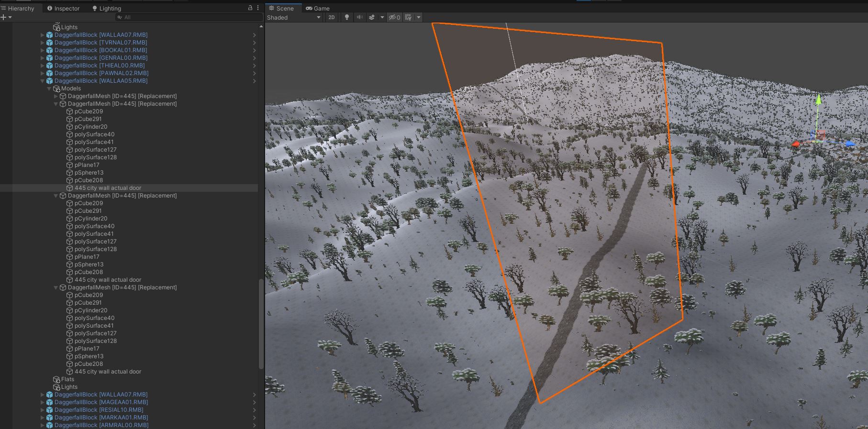Toggle scene effects (skybox, fog) icon
868x429 pixels.
pos(372,17)
